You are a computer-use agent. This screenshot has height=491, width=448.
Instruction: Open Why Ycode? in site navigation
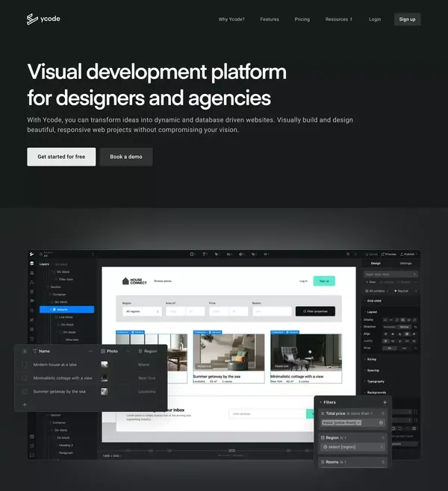[231, 19]
